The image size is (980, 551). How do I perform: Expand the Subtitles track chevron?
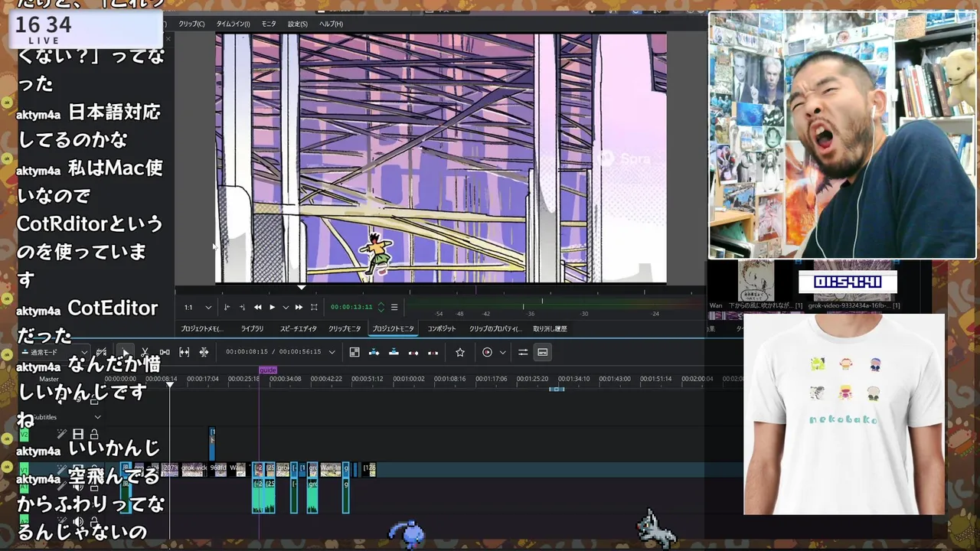click(x=97, y=417)
